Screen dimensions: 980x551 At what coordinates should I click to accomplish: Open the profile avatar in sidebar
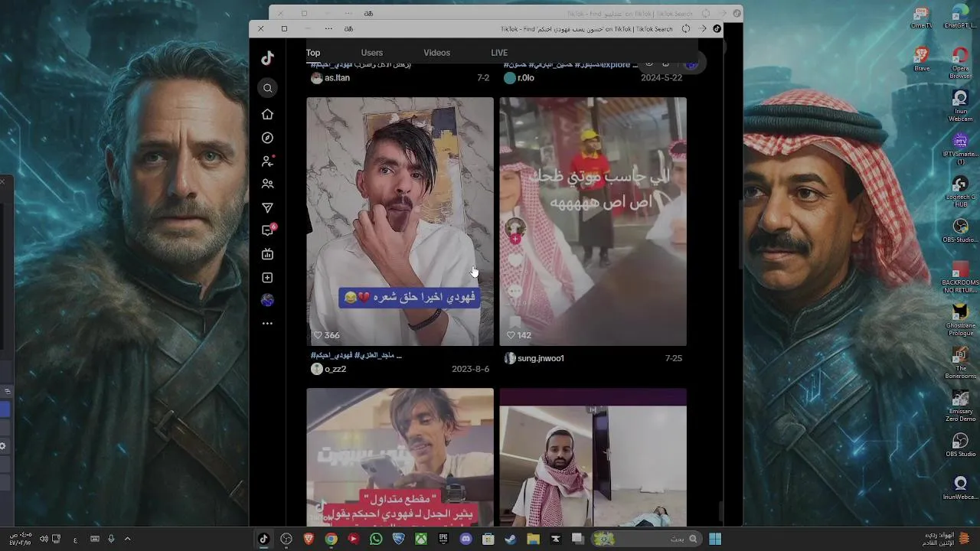click(267, 301)
